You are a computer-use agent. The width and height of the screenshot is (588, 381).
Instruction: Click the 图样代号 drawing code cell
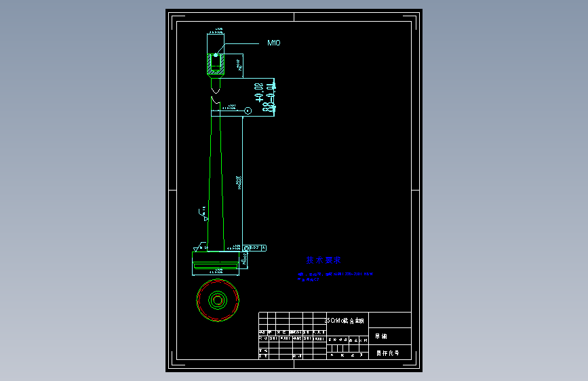tap(390, 353)
